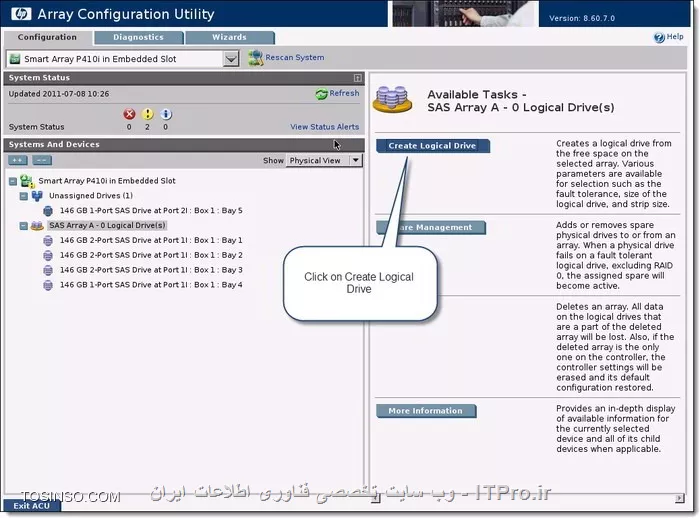This screenshot has width=700, height=518.
Task: Click the Smart Array controller tree icon
Action: pyautogui.click(x=27, y=181)
